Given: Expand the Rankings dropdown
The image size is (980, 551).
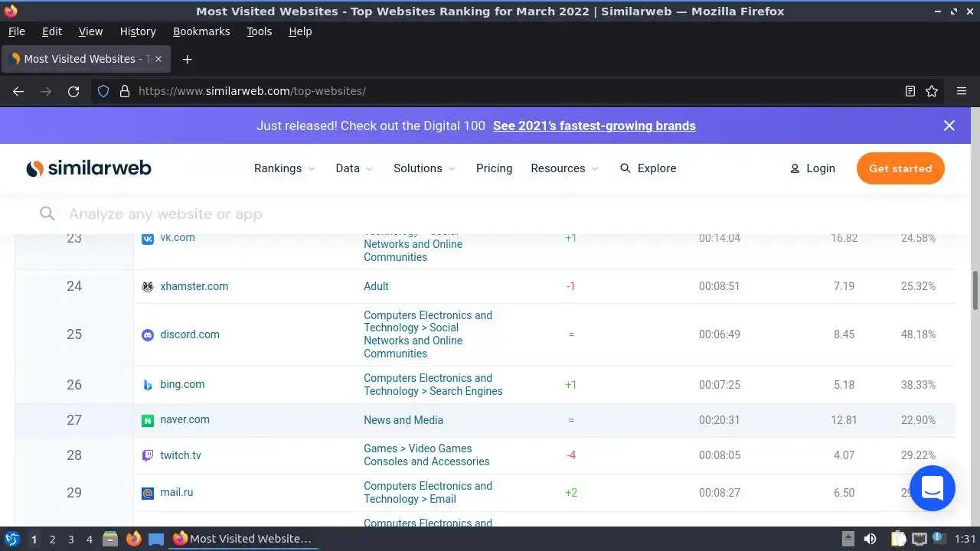Looking at the screenshot, I should click(285, 168).
